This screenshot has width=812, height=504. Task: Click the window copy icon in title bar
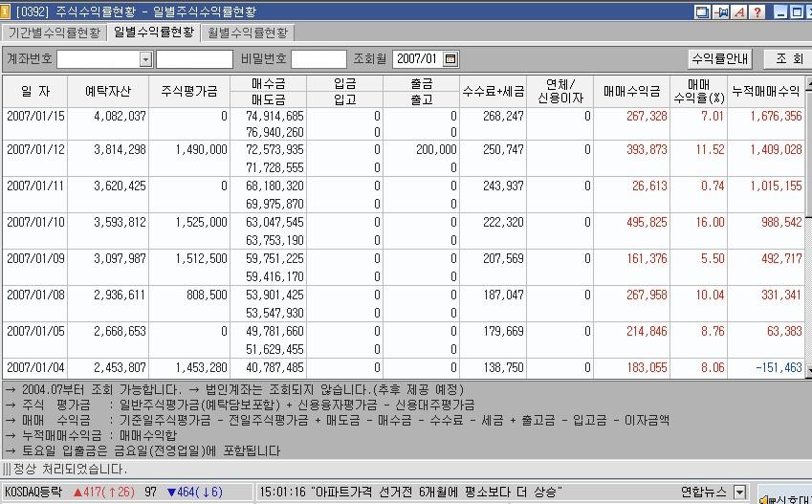coord(703,11)
